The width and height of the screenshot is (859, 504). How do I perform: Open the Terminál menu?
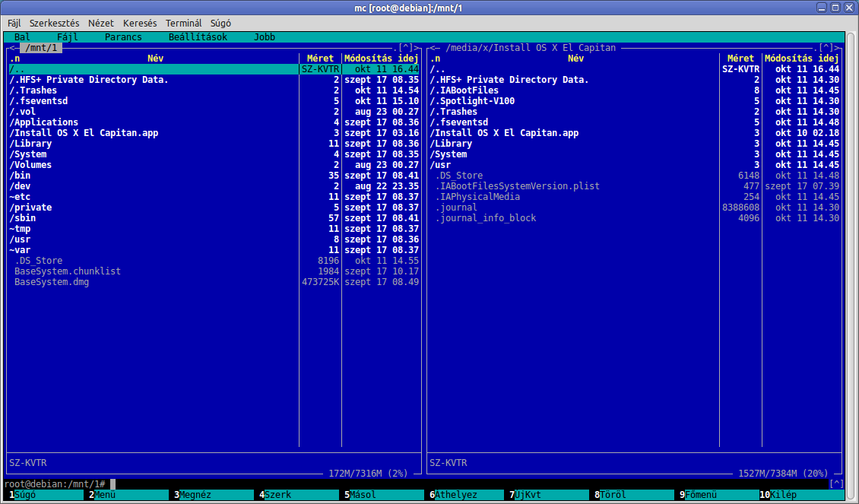pos(183,23)
